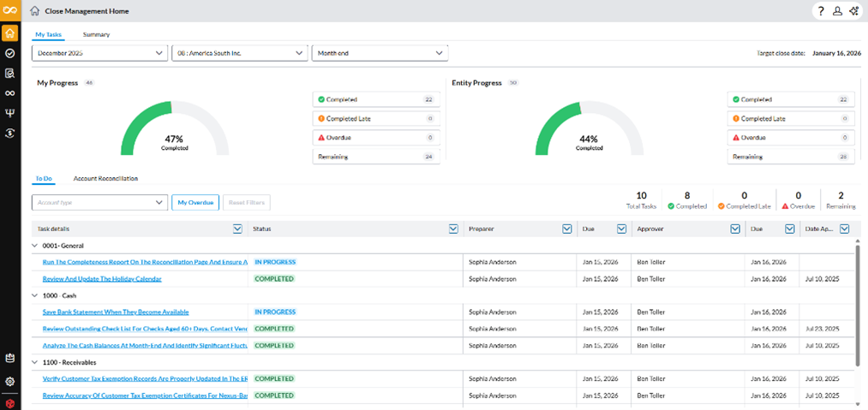This screenshot has height=410, width=868.
Task: Click the trident-shaped icon in sidebar
Action: (x=9, y=113)
